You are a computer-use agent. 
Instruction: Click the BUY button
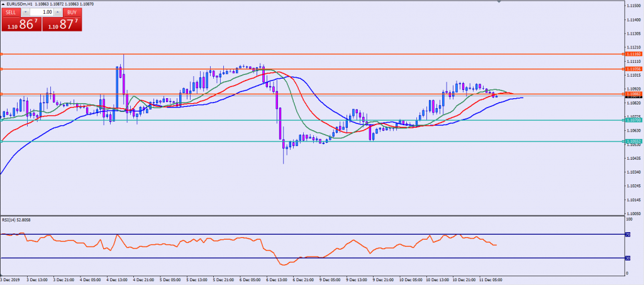point(71,12)
